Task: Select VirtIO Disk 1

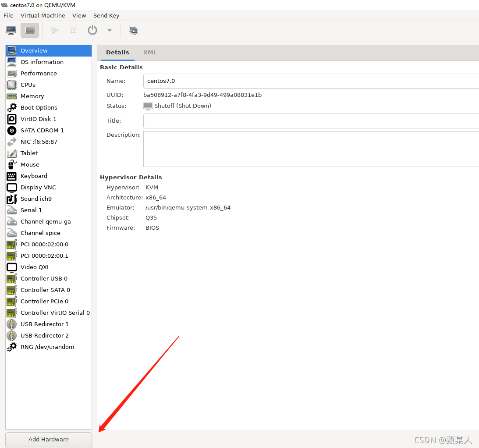Action: [x=49, y=119]
